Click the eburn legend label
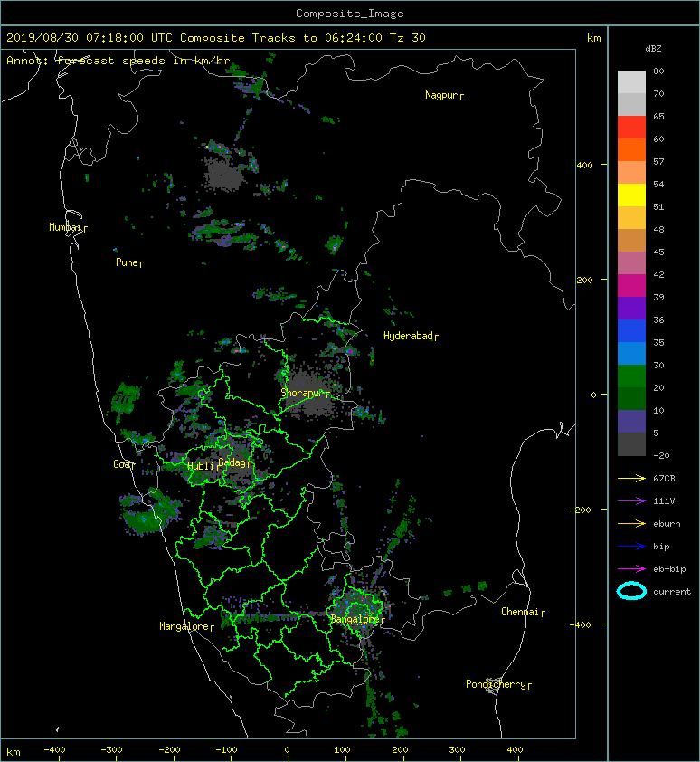Image resolution: width=700 pixels, height=762 pixels. (667, 523)
